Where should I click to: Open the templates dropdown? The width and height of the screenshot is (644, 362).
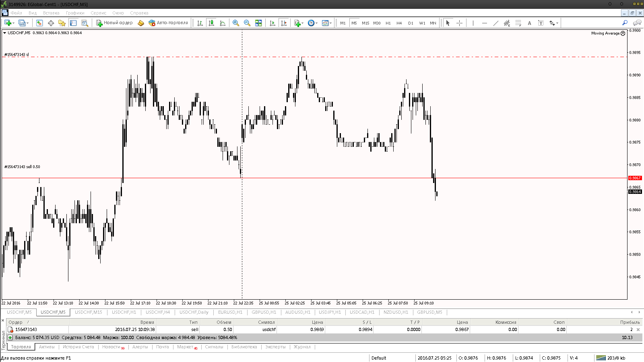tap(327, 23)
